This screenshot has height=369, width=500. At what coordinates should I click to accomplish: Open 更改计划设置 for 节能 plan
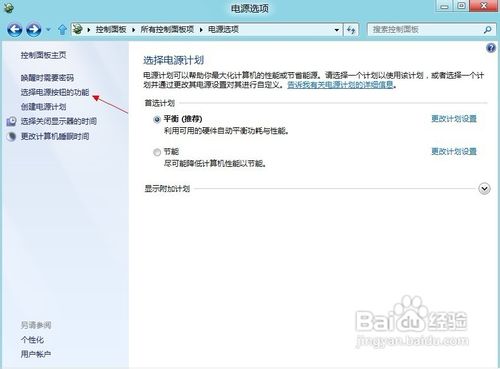[454, 151]
